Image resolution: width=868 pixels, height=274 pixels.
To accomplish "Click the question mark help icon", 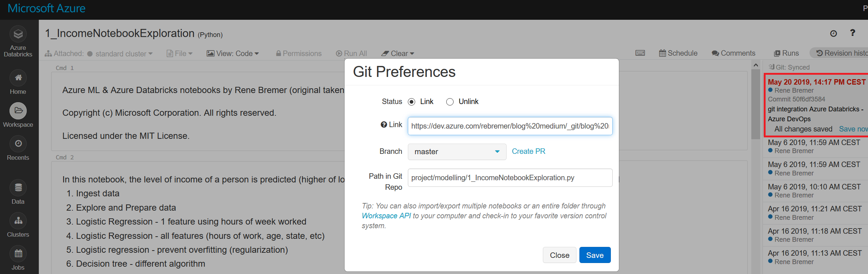I will point(852,33).
